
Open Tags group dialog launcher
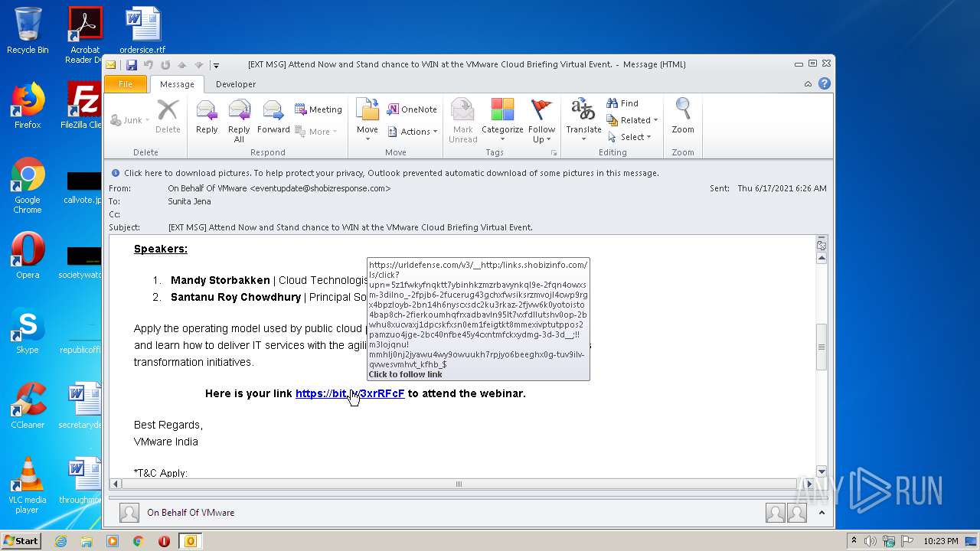pyautogui.click(x=554, y=153)
